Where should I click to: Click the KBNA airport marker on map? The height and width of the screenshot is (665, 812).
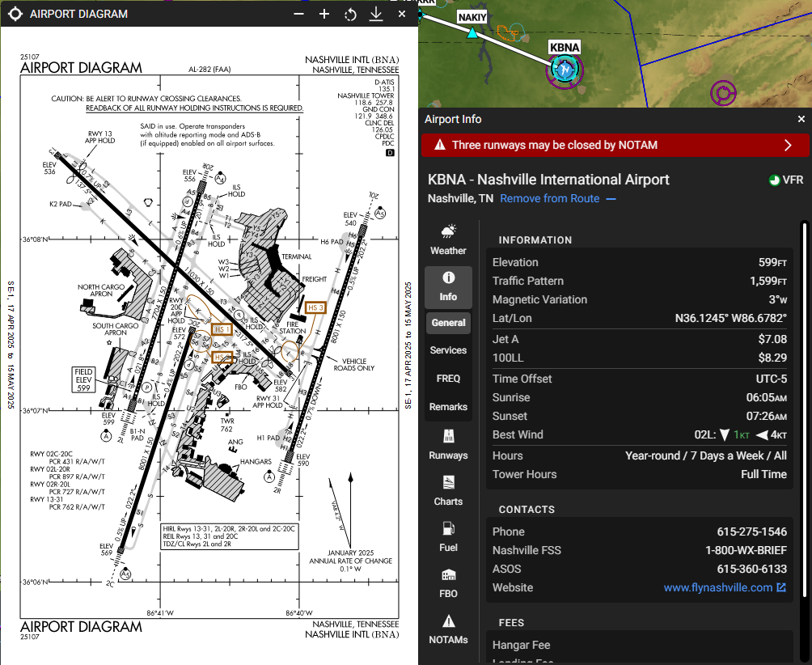click(x=565, y=69)
